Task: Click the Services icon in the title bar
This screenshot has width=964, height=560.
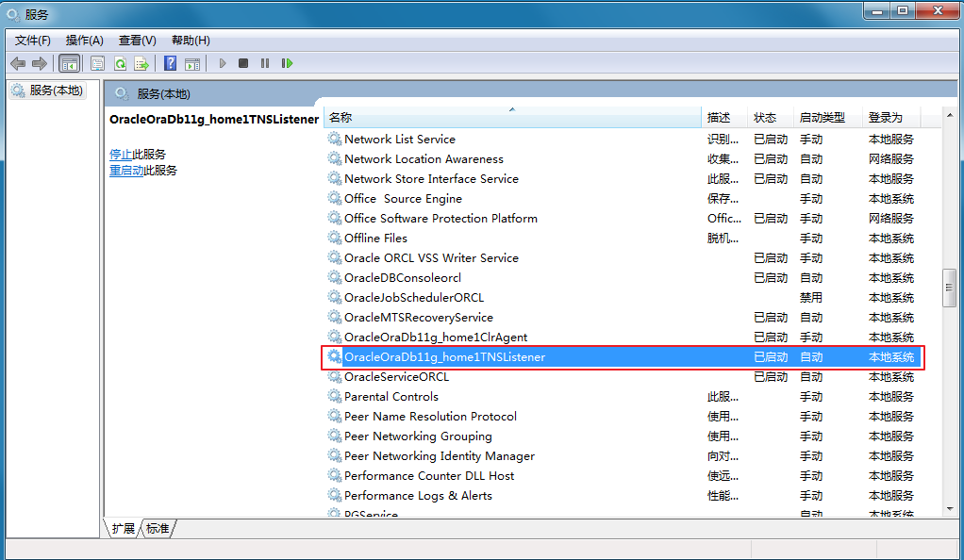Action: coord(13,14)
